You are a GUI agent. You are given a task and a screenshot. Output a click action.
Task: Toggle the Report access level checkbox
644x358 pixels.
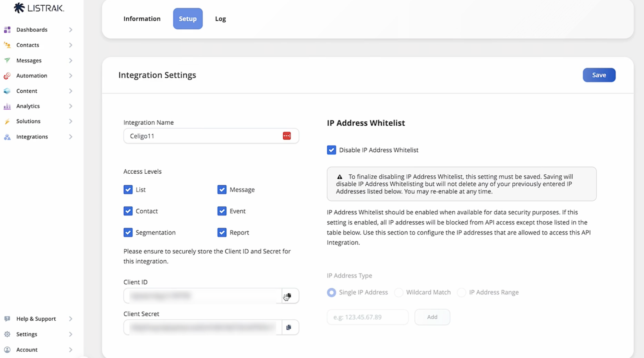(x=222, y=232)
